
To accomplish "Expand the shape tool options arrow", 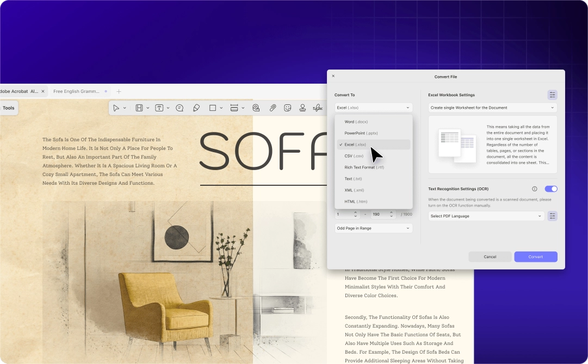I will click(x=221, y=108).
